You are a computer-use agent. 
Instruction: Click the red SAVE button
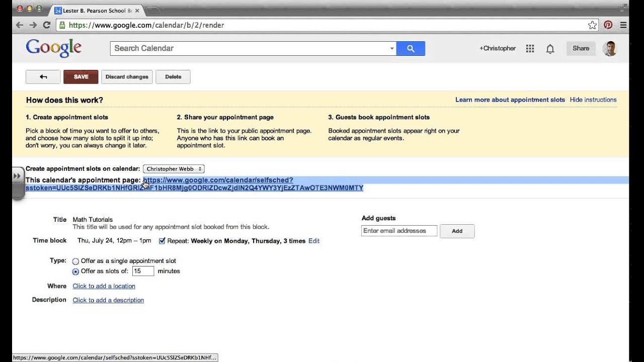81,77
